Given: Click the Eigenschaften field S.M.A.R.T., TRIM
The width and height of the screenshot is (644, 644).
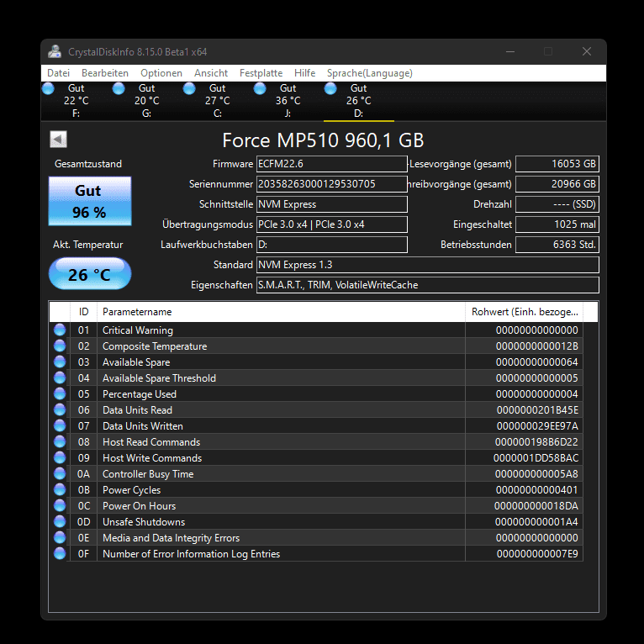Looking at the screenshot, I should pos(428,285).
